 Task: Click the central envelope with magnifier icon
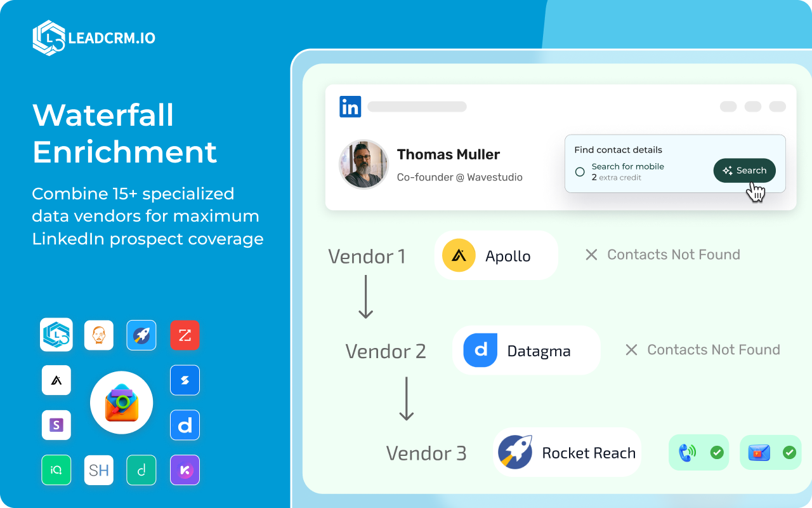pos(121,403)
